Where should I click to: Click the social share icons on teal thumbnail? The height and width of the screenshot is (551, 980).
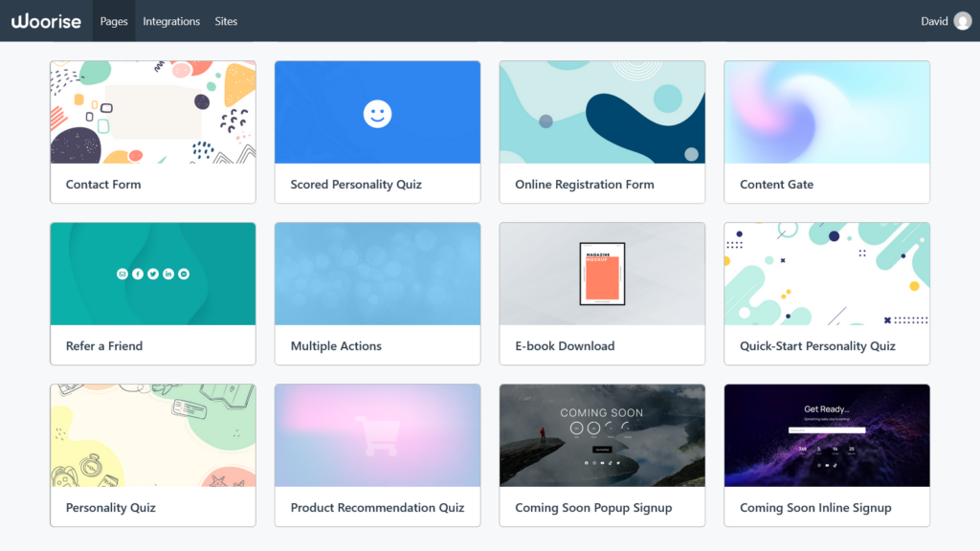coord(153,274)
